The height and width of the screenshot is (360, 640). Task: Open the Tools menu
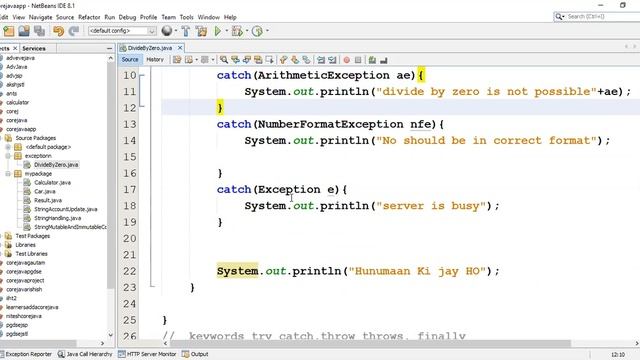(186, 17)
